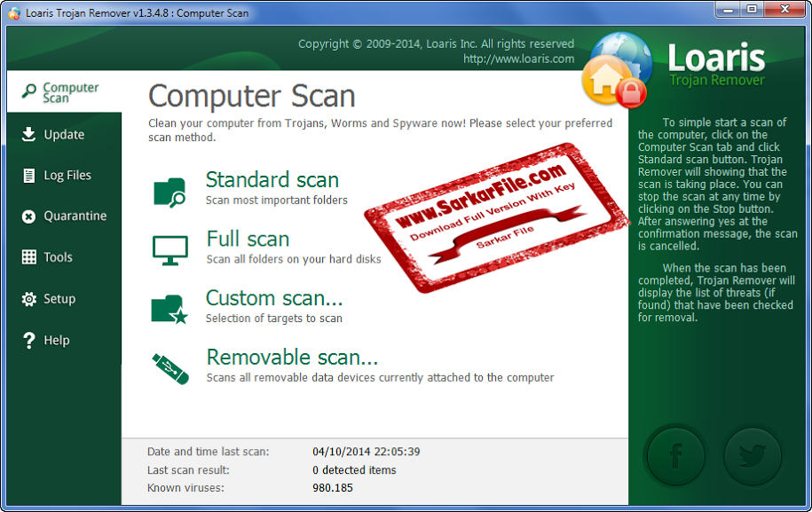The image size is (812, 512).
Task: Click 'Selection of targets to scan' description
Action: tap(274, 319)
